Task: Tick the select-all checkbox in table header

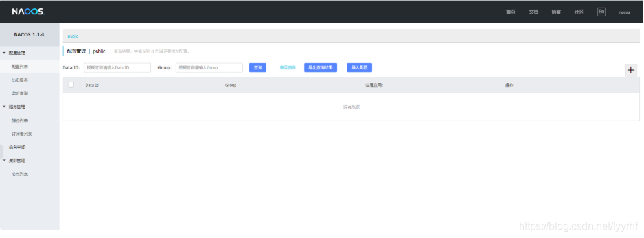Action: click(71, 85)
